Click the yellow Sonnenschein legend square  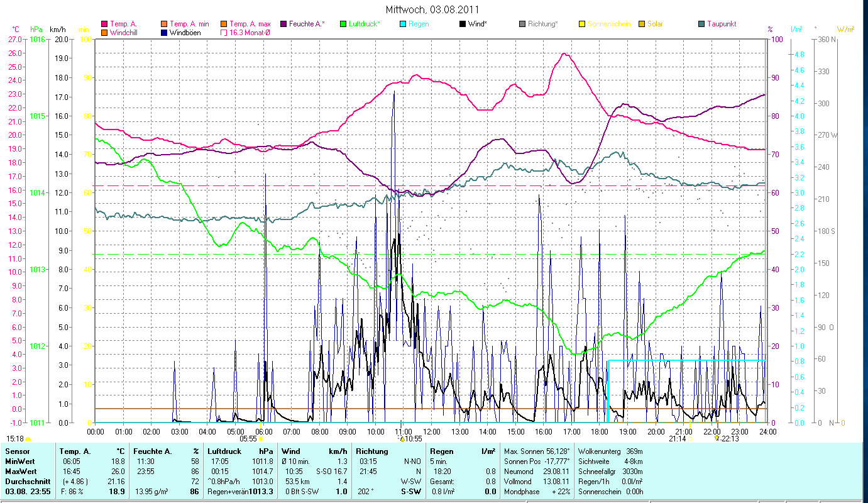point(582,24)
